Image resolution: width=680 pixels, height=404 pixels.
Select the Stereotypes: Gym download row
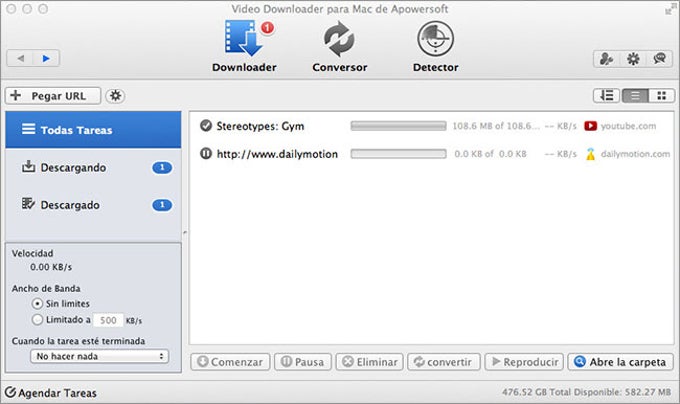[432, 126]
